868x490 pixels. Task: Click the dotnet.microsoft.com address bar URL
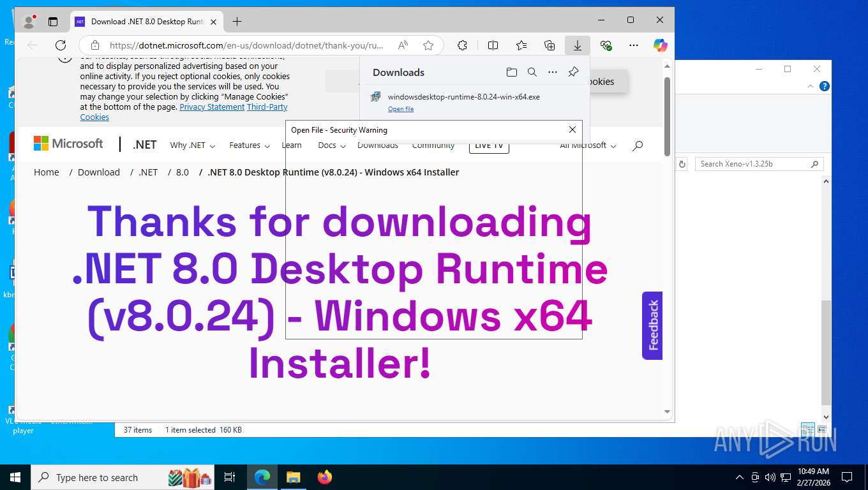246,45
